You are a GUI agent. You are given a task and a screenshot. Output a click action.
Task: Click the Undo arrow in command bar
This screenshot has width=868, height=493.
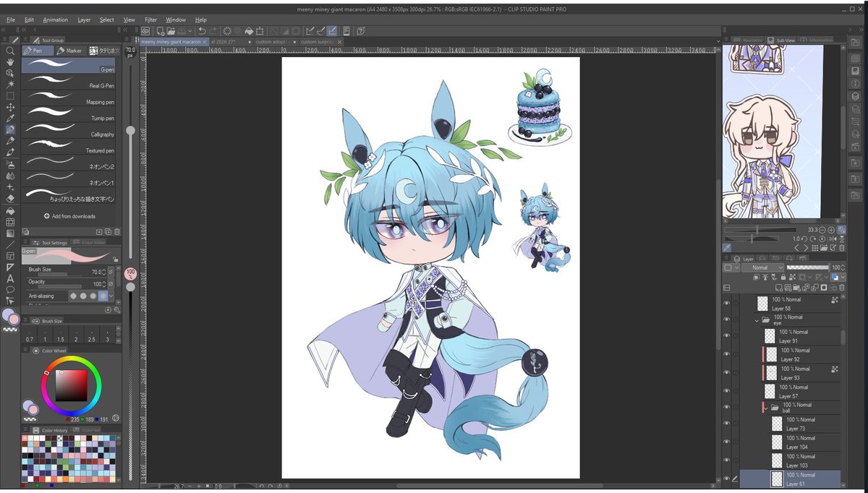click(202, 31)
